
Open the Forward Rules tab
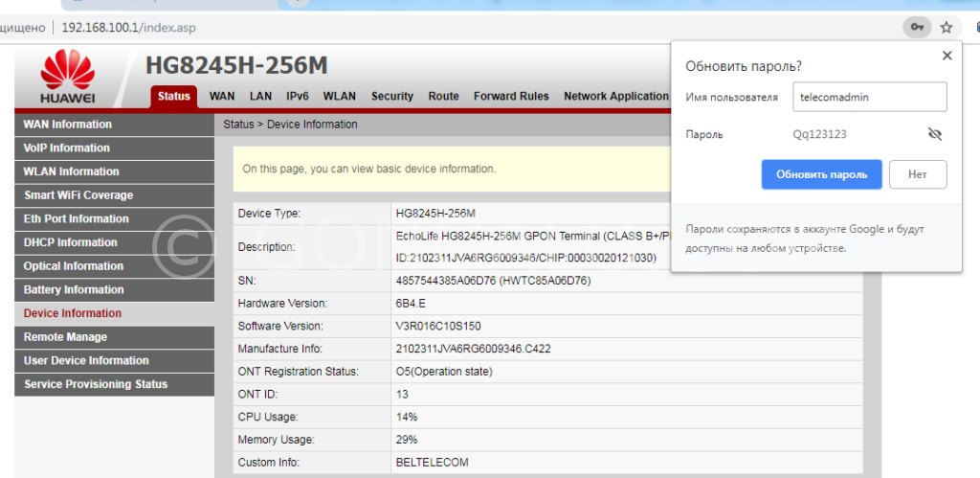511,97
